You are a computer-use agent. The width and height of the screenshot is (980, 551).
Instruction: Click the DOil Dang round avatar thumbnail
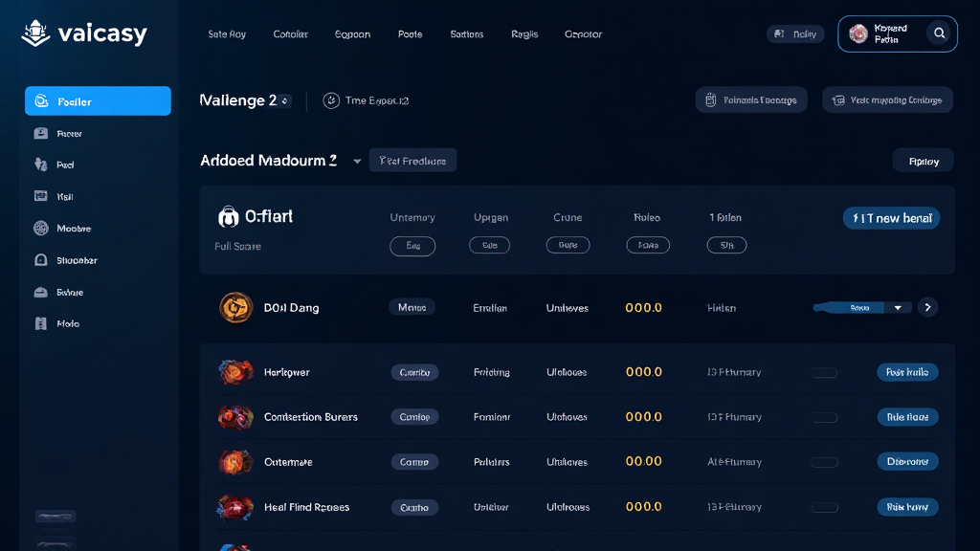pos(235,307)
